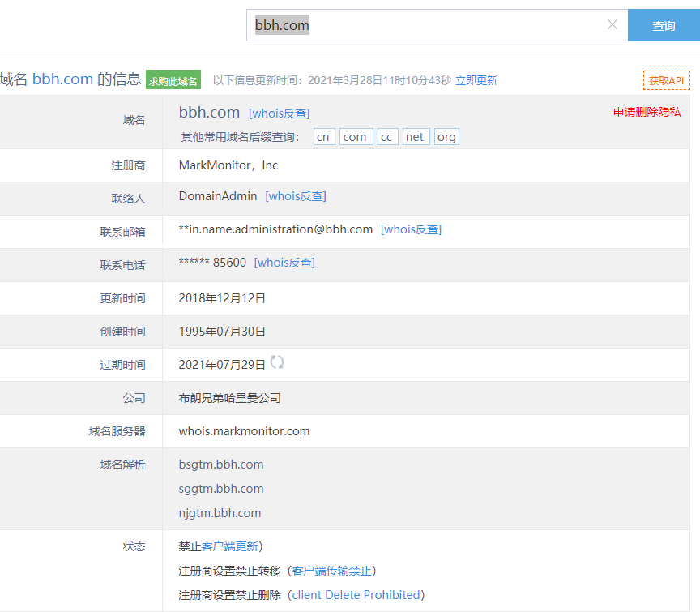Select the cc domain suffix

point(387,137)
